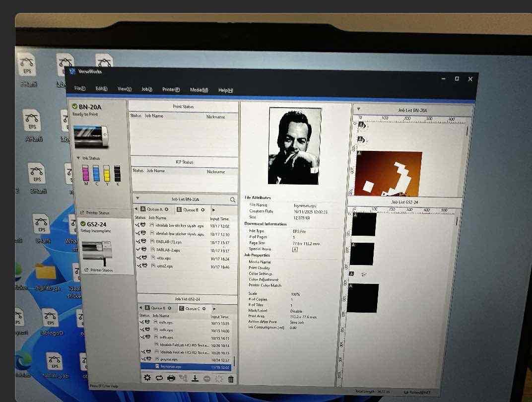Open the tablogoD EPS desktop file

pos(51,322)
